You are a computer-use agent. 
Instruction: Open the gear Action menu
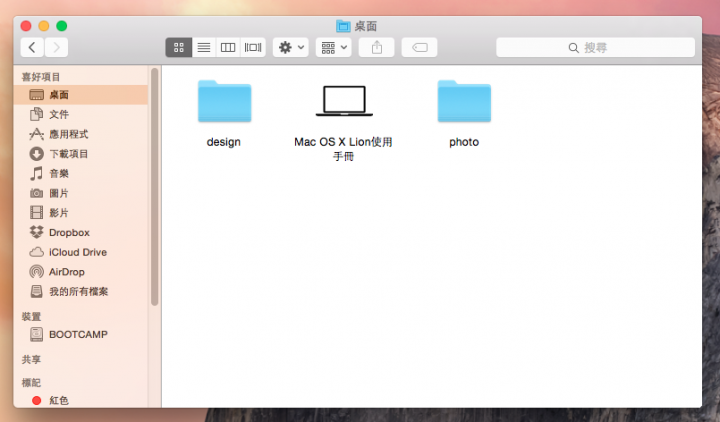(x=291, y=47)
